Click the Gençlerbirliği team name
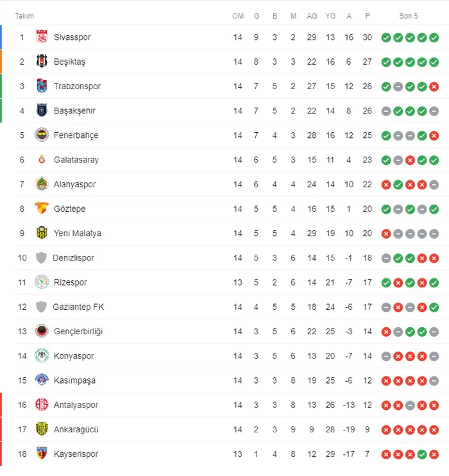Viewport: 449px width, 476px height. [x=78, y=332]
